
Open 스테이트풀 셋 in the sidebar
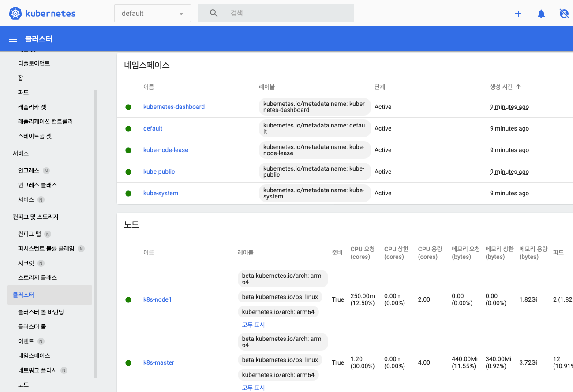tap(35, 136)
